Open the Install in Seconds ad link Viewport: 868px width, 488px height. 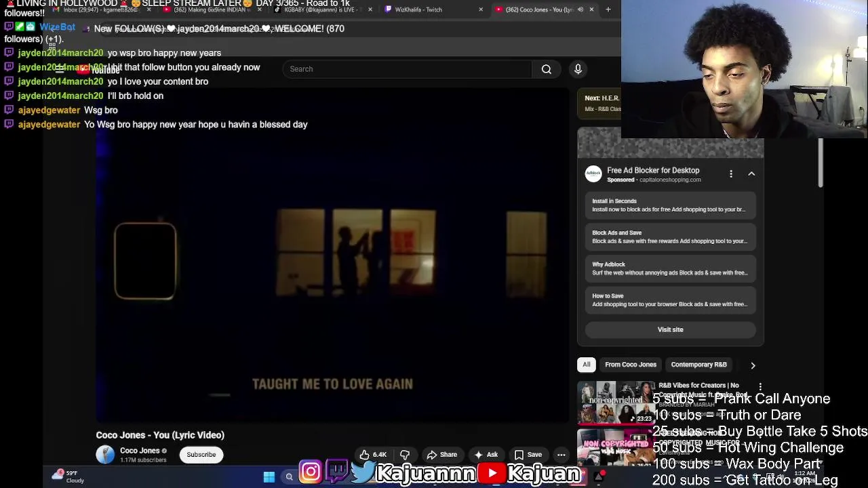pos(670,205)
